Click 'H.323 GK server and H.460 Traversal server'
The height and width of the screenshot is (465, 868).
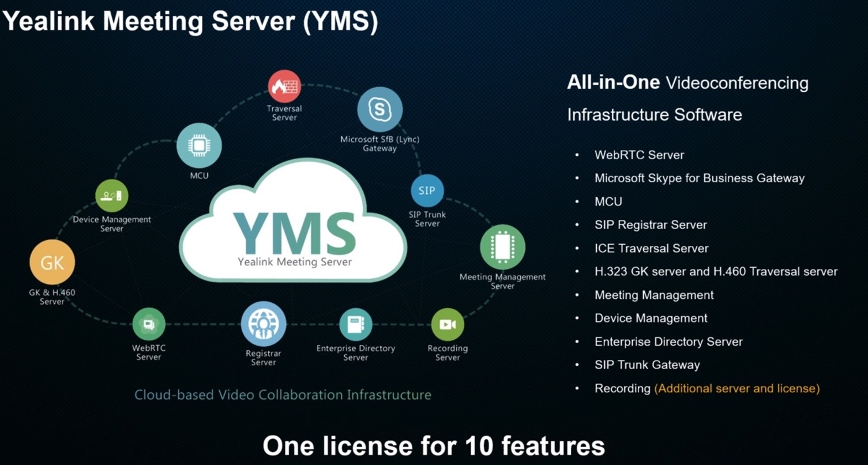716,272
